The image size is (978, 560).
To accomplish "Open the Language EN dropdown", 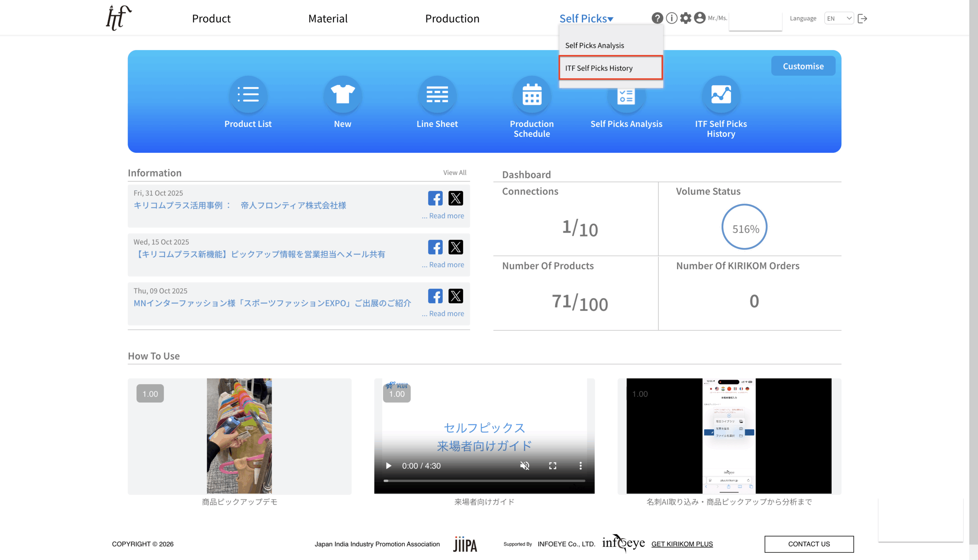I will point(839,18).
